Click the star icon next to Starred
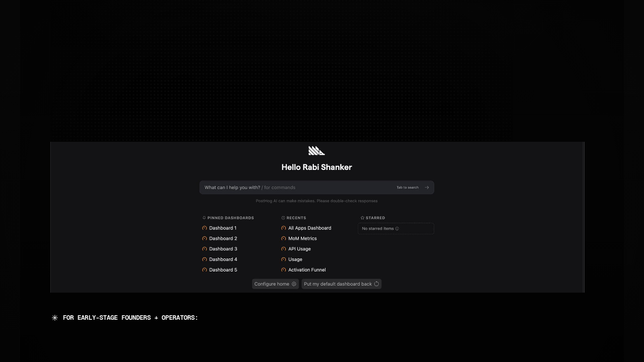 point(362,218)
